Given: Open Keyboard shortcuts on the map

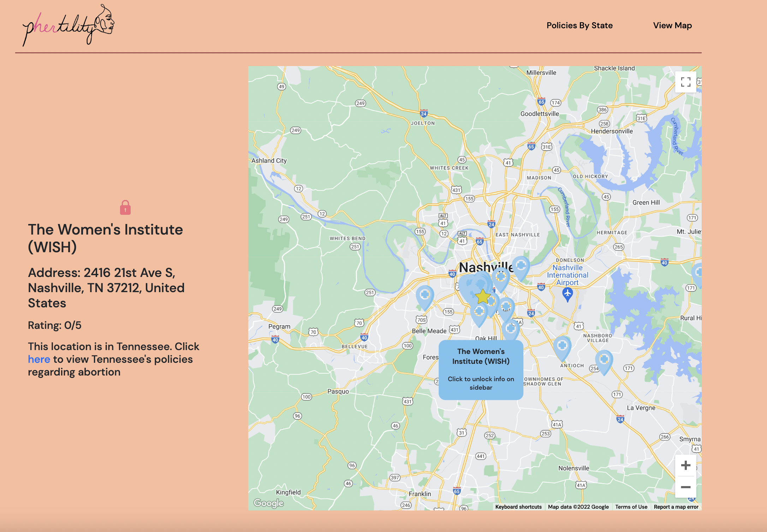Looking at the screenshot, I should pos(518,507).
